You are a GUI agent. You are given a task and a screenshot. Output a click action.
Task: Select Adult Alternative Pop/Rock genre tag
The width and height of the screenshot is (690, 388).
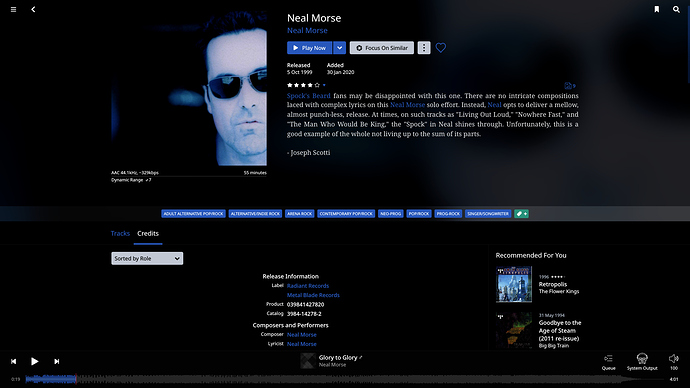[194, 214]
